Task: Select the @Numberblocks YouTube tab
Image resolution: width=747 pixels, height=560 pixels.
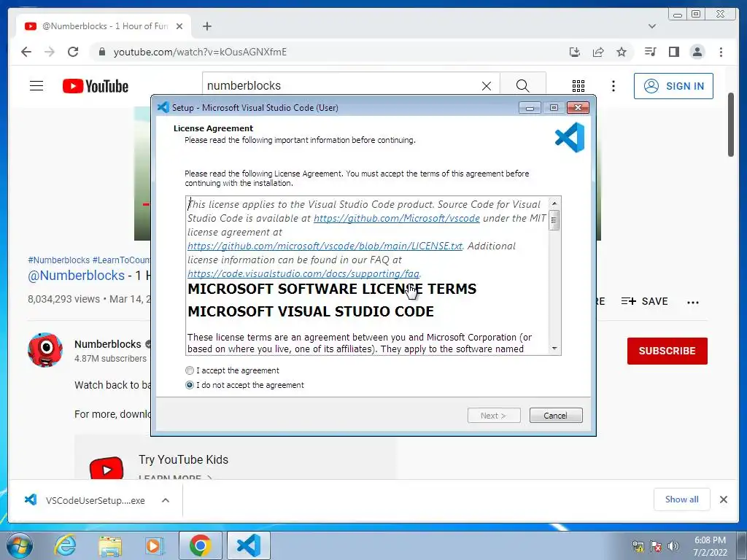Action: [102, 26]
